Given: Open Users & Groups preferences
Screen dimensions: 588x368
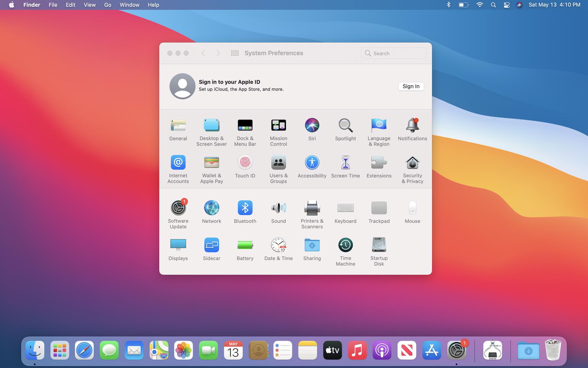Looking at the screenshot, I should [278, 170].
